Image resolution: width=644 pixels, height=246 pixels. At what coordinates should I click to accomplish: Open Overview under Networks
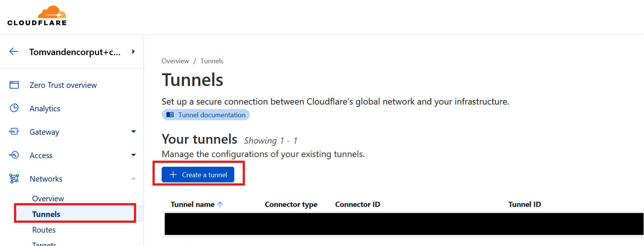click(48, 198)
